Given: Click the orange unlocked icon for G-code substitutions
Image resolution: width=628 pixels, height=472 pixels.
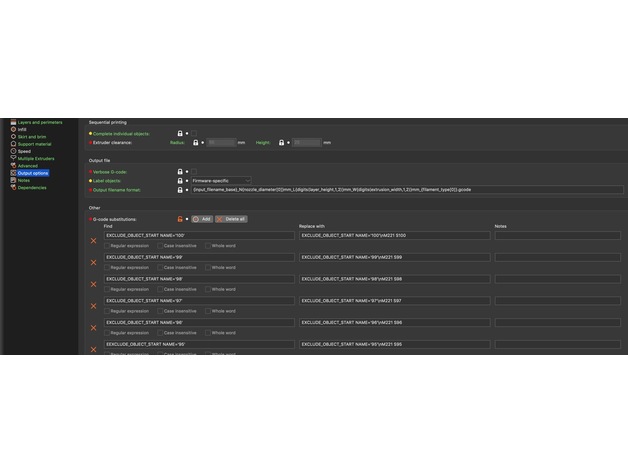Looking at the screenshot, I should (x=180, y=218).
